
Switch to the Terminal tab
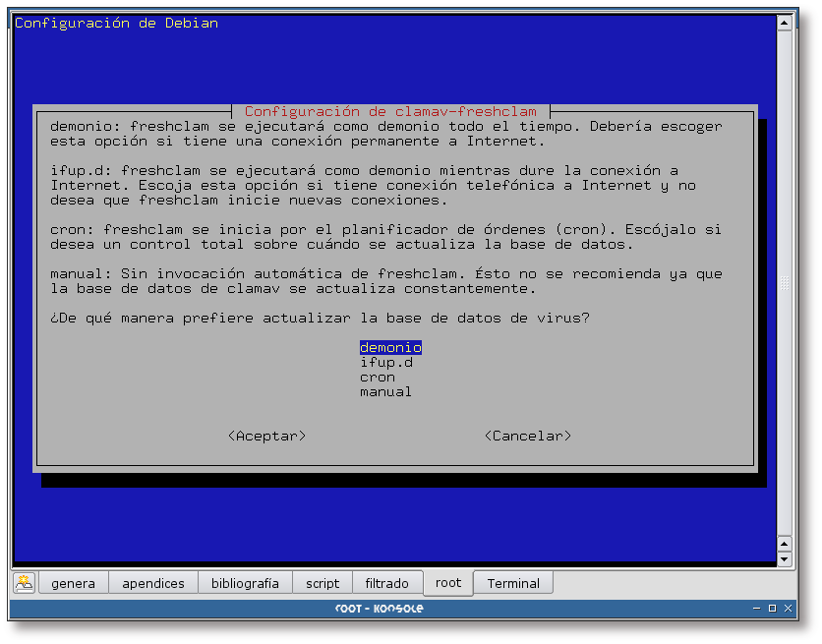[513, 583]
